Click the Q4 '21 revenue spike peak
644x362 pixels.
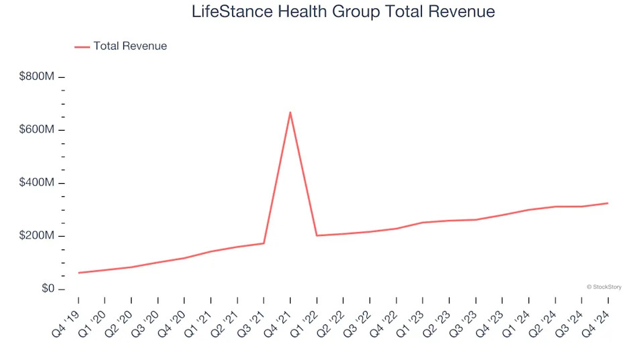[290, 113]
